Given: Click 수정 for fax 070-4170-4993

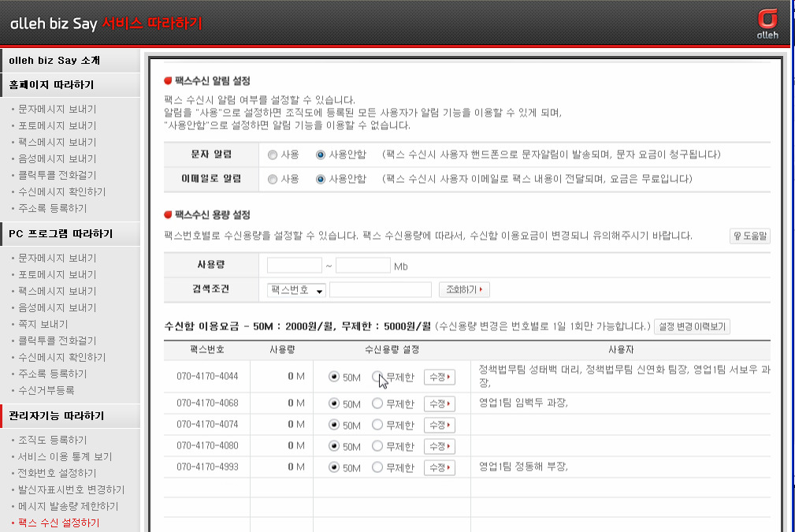Looking at the screenshot, I should point(440,467).
